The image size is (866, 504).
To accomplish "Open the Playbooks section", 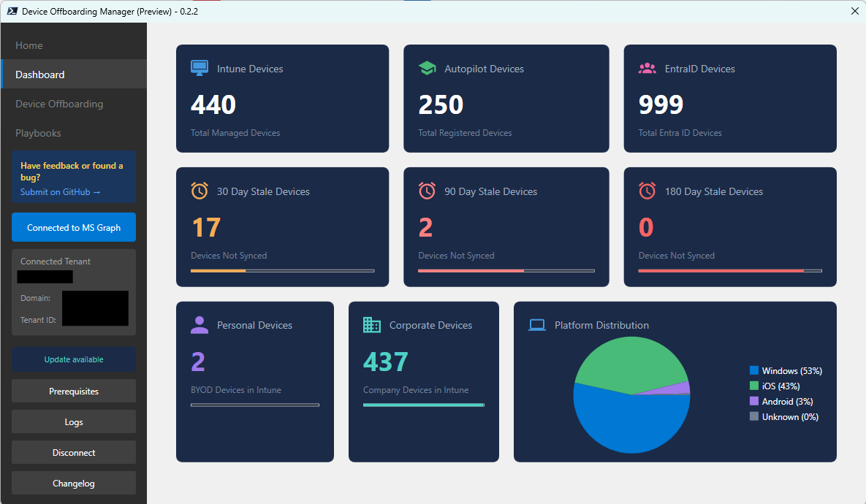I will pos(38,133).
